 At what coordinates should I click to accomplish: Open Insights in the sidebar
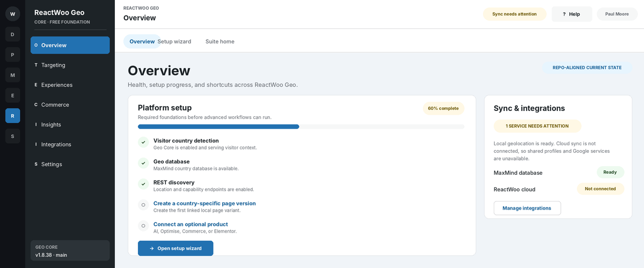[x=70, y=124]
